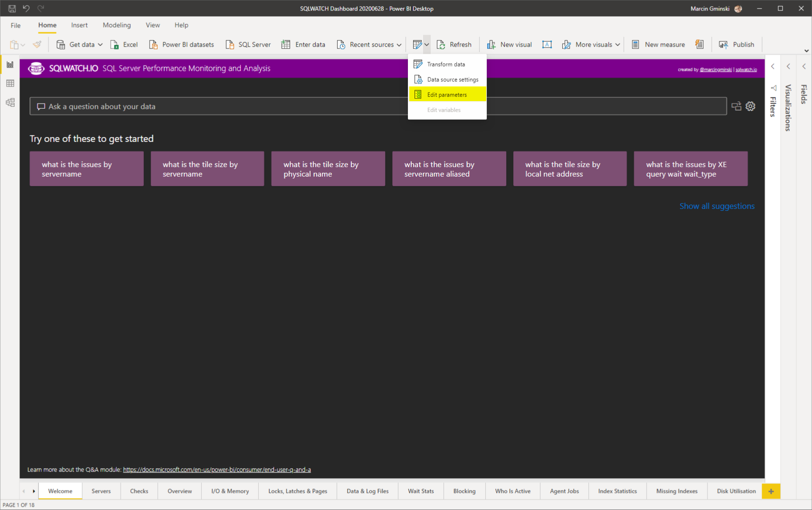
Task: Add a new page with plus button
Action: (x=771, y=491)
